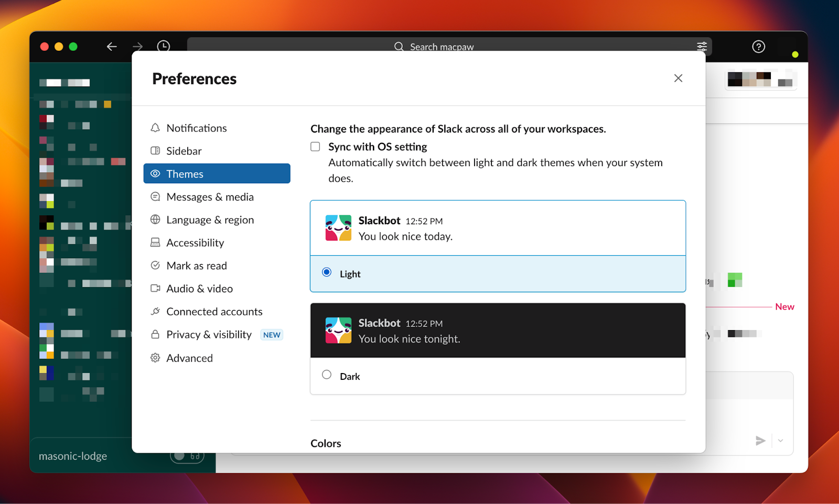This screenshot has width=839, height=504.
Task: Switch to the Privacy & visibility section
Action: [208, 334]
